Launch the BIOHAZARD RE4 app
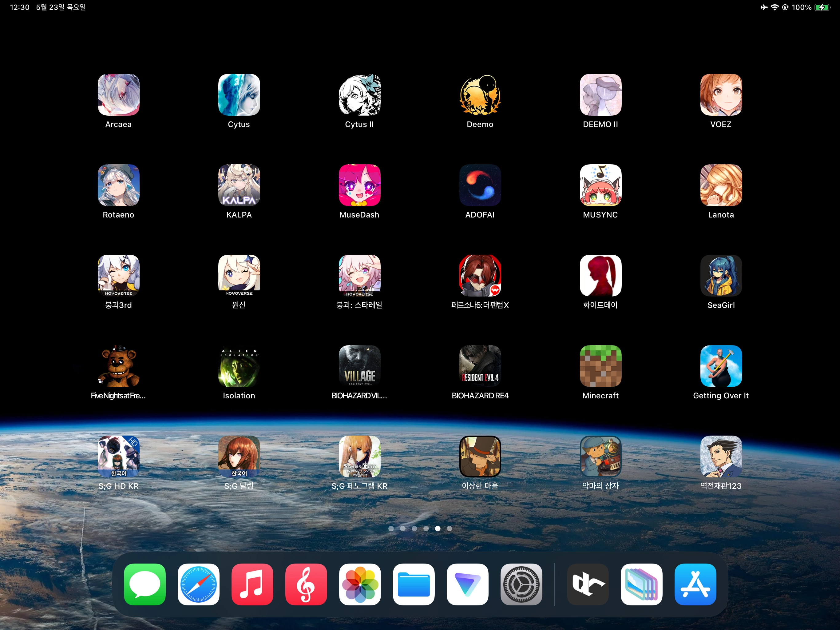The height and width of the screenshot is (630, 840). click(x=480, y=366)
